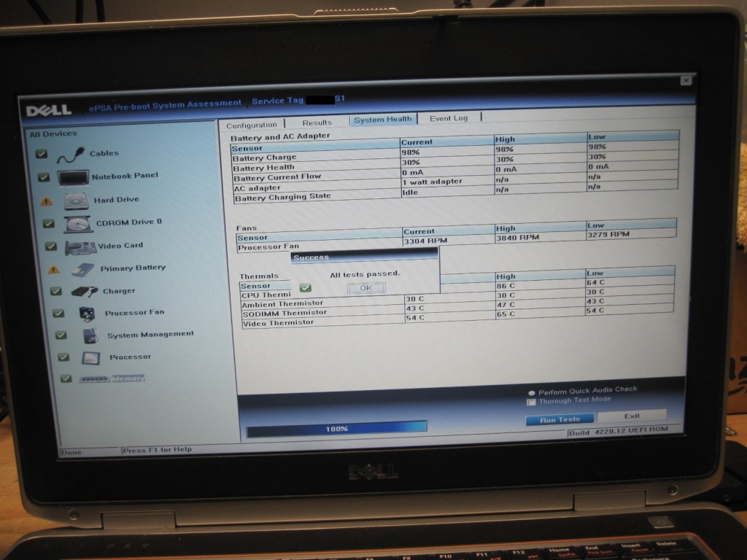This screenshot has width=747, height=560.
Task: Select the Notebook Panel device icon
Action: [73, 178]
